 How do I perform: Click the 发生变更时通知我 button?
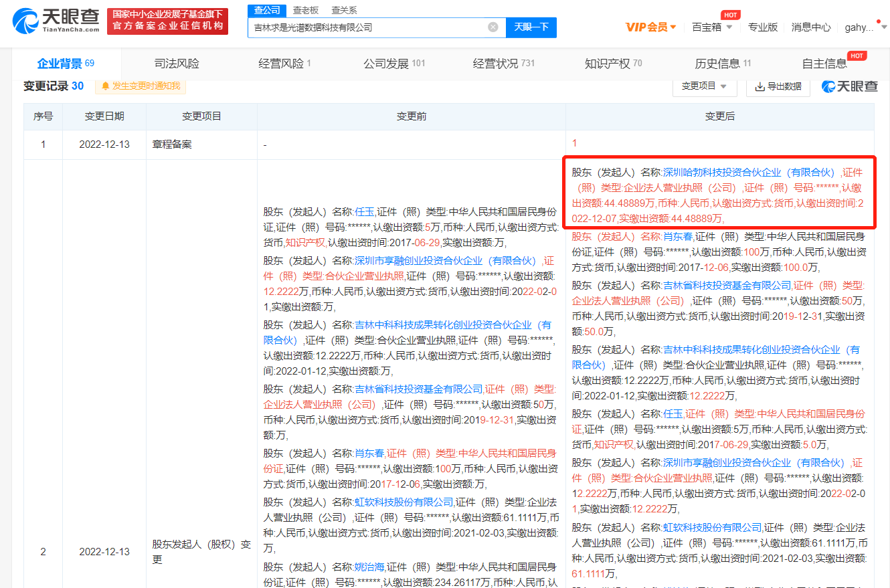point(141,86)
